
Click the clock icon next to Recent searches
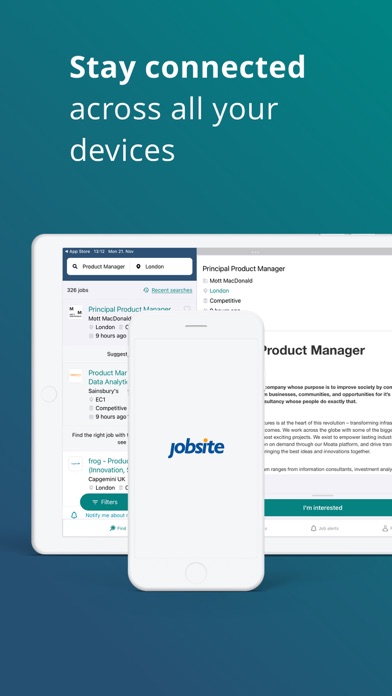pyautogui.click(x=146, y=290)
